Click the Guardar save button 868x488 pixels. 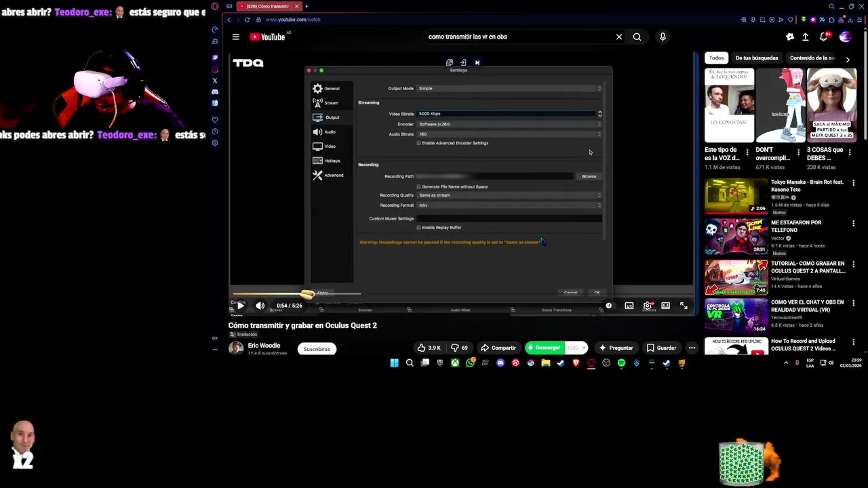tap(661, 348)
